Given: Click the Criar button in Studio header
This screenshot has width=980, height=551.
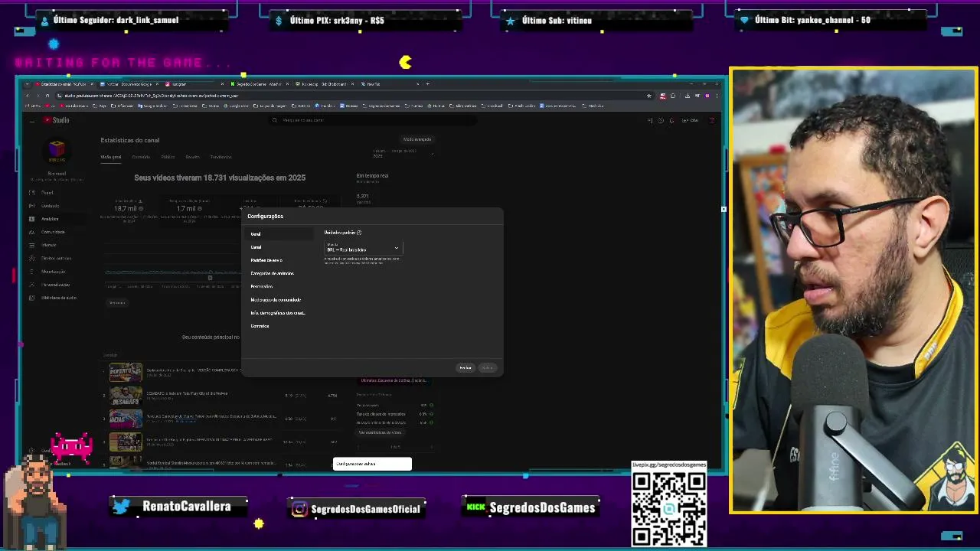Looking at the screenshot, I should (691, 120).
